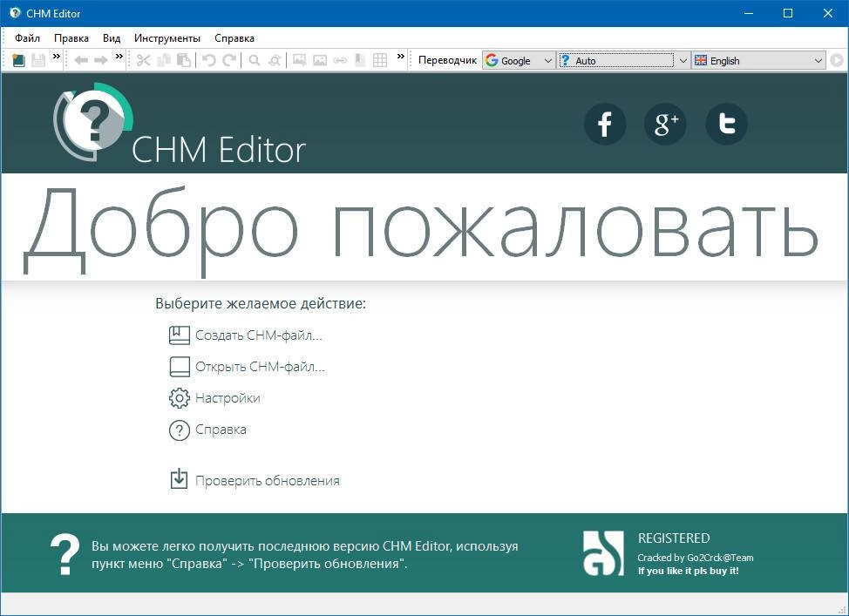Click the G logo beside REGISTERED
The image size is (849, 616).
[x=603, y=553]
